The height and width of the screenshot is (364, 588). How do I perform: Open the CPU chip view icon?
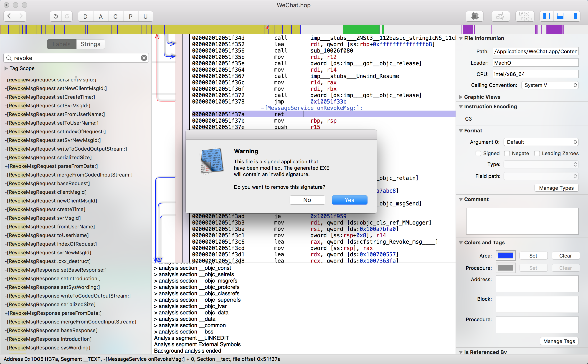coord(475,16)
